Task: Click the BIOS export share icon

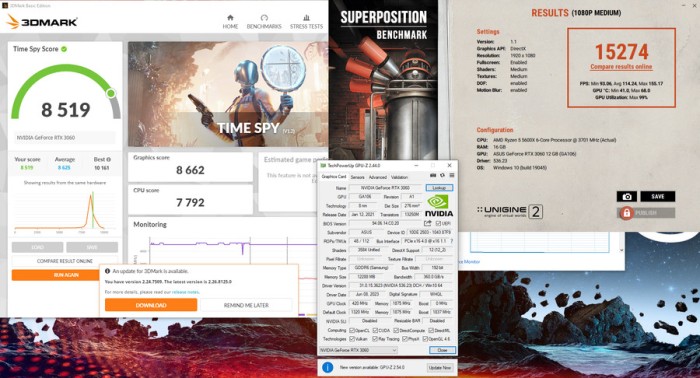Action: click(428, 223)
